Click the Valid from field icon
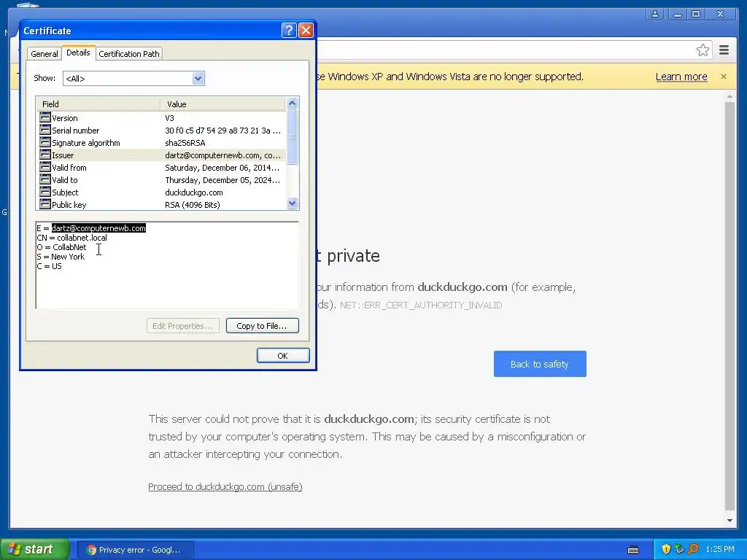Screen dimensions: 747x560 [x=45, y=167]
